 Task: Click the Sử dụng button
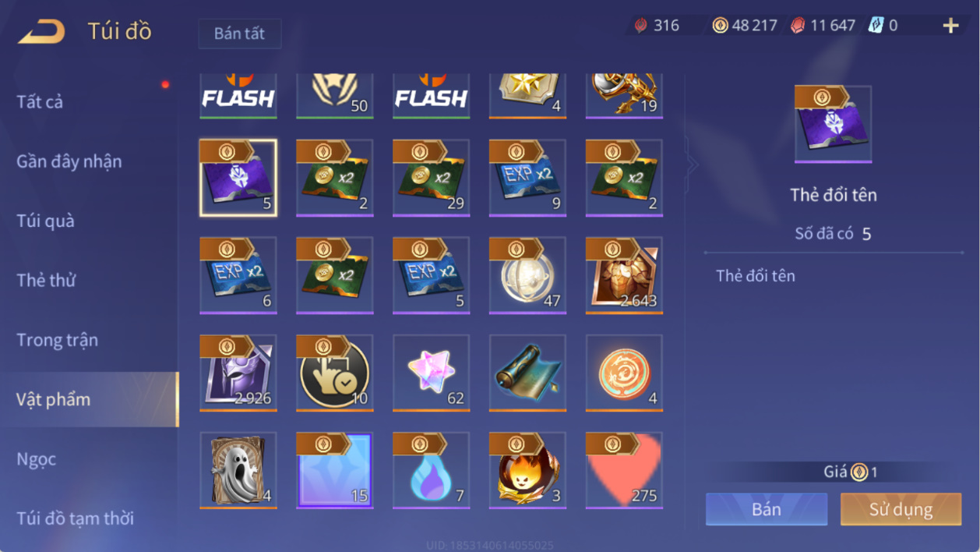(901, 509)
